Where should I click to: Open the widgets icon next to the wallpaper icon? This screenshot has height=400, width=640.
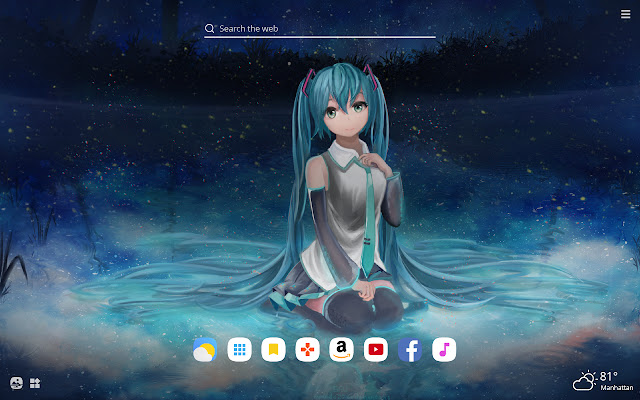(35, 383)
